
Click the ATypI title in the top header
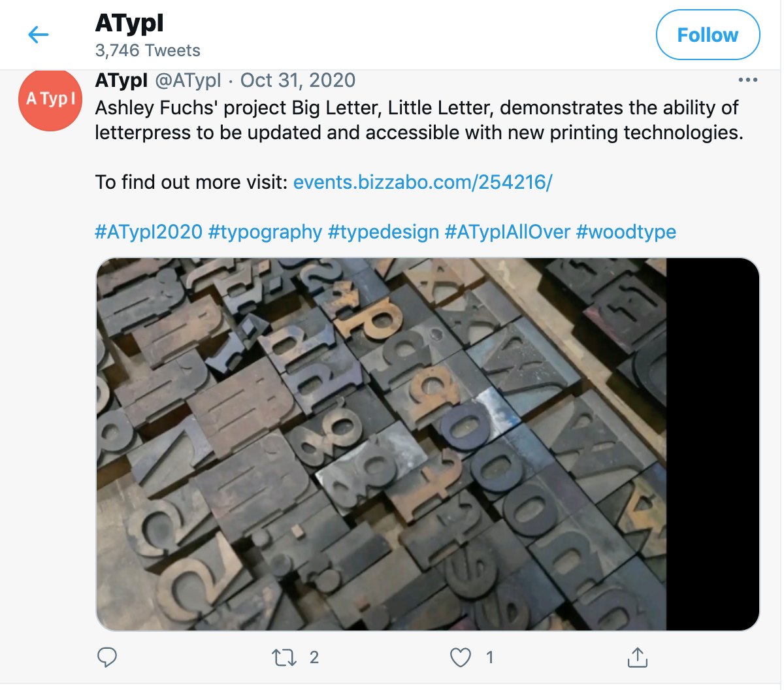pyautogui.click(x=129, y=24)
